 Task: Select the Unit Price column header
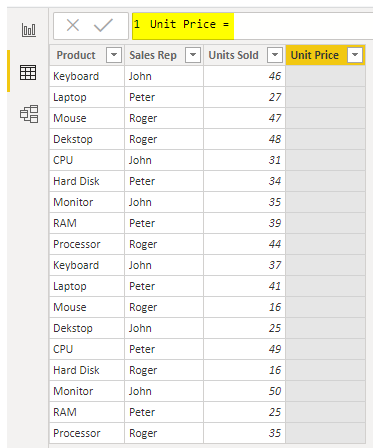(315, 55)
